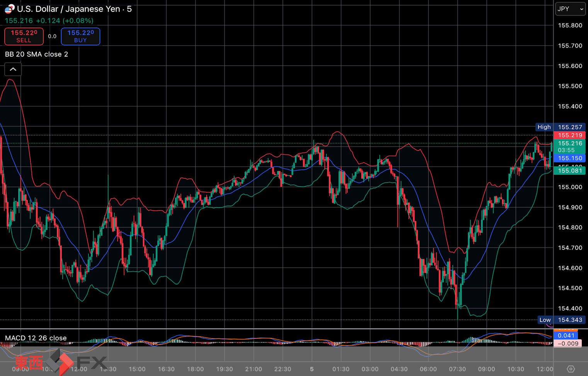Image resolution: width=588 pixels, height=376 pixels.
Task: Click the green 155.216 current price label
Action: tap(570, 144)
